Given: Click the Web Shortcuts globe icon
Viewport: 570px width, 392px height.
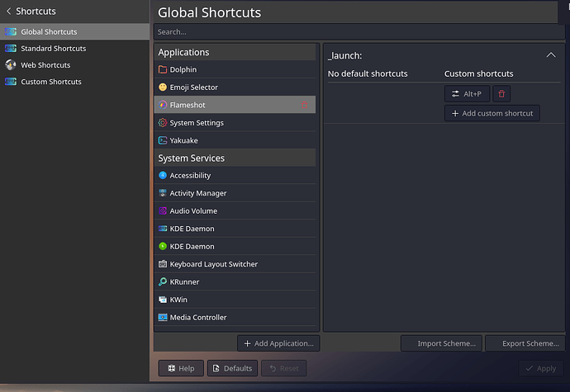Looking at the screenshot, I should click(11, 65).
